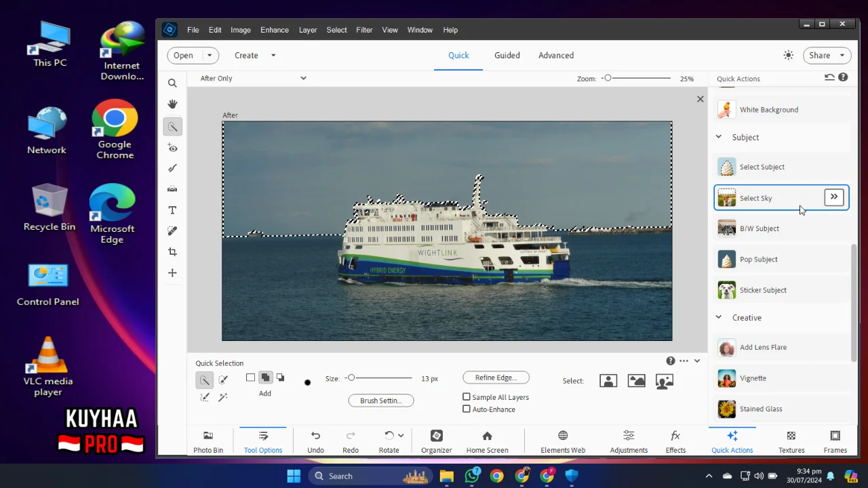Choose Magic Wand in tool options
The image size is (868, 488).
[222, 397]
